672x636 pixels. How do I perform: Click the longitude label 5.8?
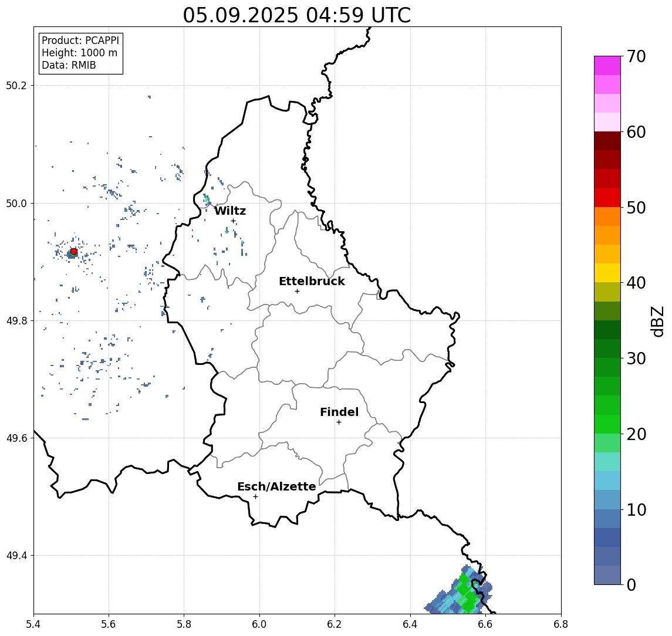(x=184, y=624)
